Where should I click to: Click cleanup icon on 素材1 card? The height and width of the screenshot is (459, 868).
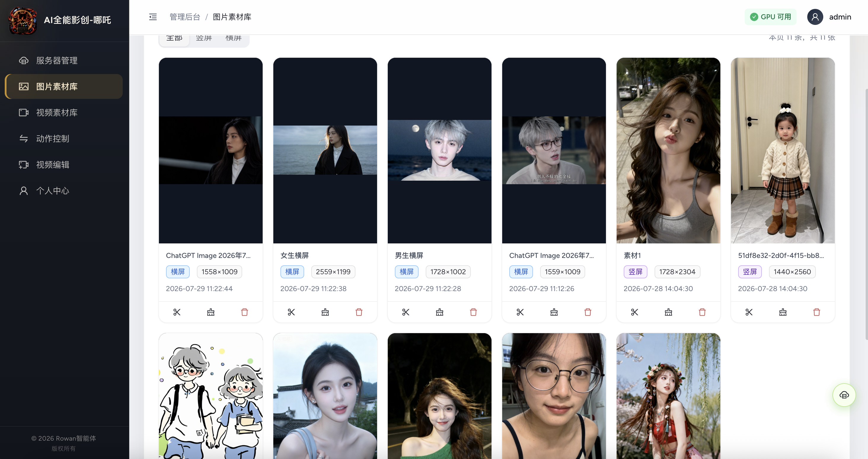[668, 312]
